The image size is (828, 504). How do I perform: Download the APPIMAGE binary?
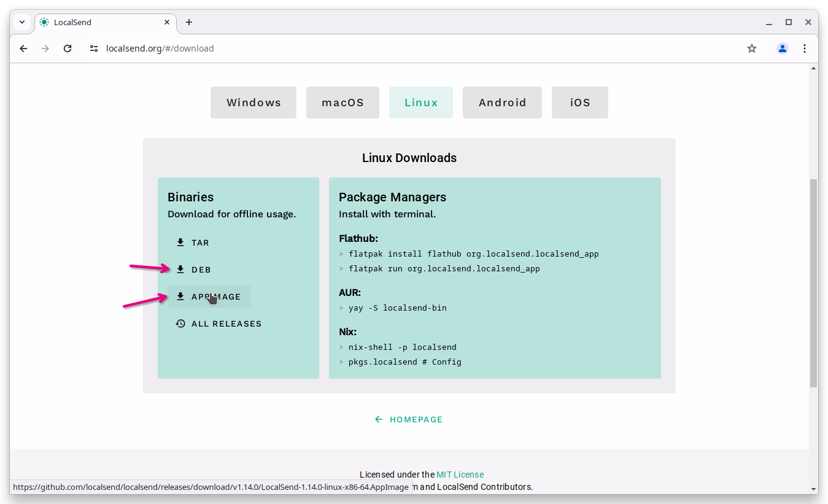(215, 296)
